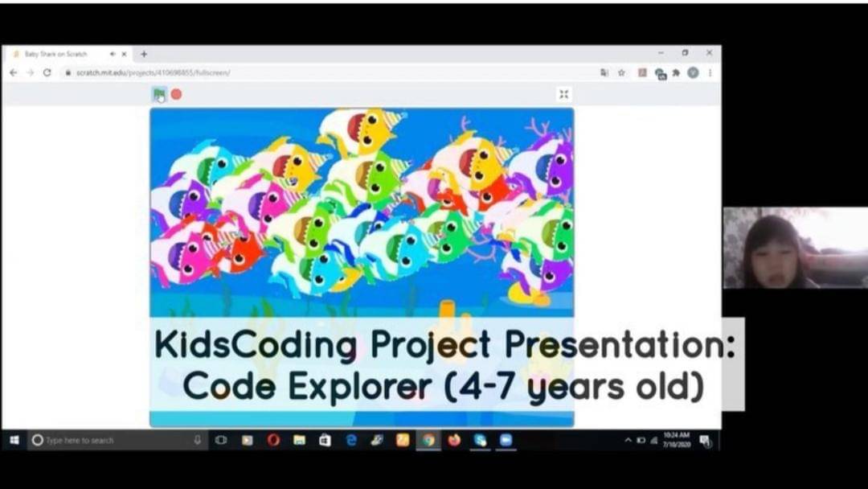The height and width of the screenshot is (489, 868).
Task: Open the taskbar clock showing 10:24 AM
Action: (678, 440)
